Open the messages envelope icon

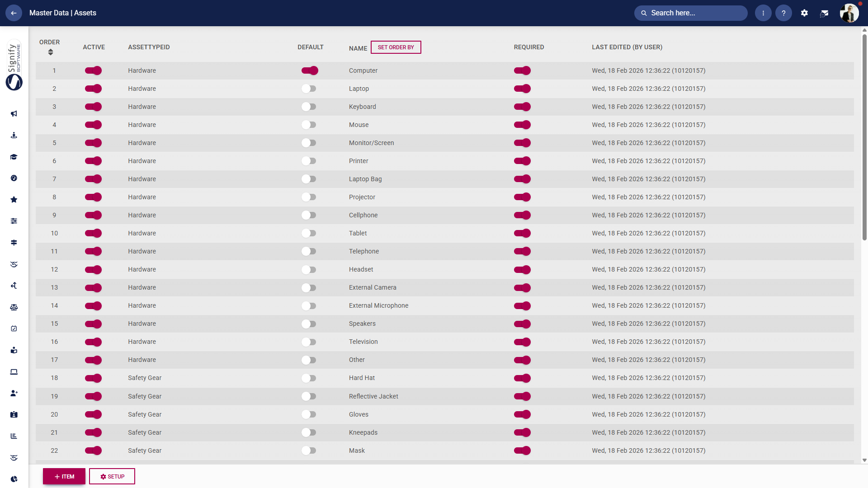coord(825,13)
